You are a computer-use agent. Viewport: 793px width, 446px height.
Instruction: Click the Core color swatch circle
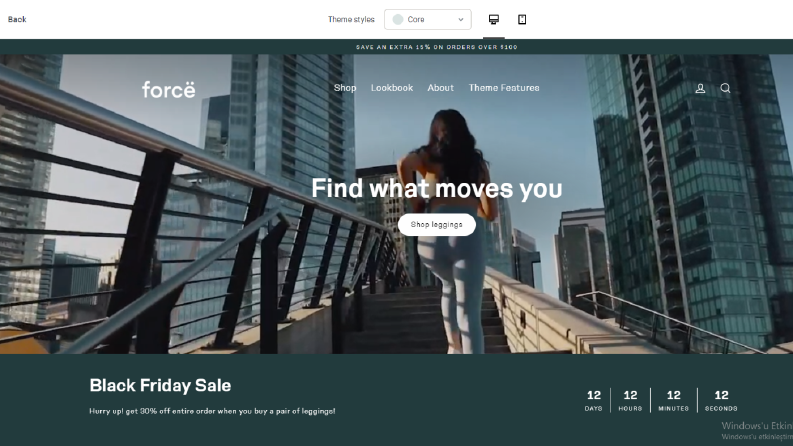tap(398, 19)
